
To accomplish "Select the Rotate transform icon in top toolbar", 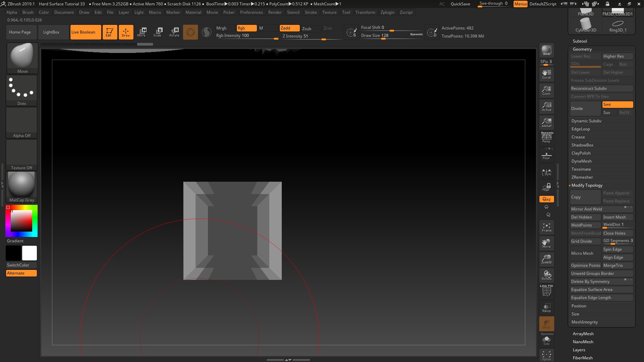I will tap(174, 32).
